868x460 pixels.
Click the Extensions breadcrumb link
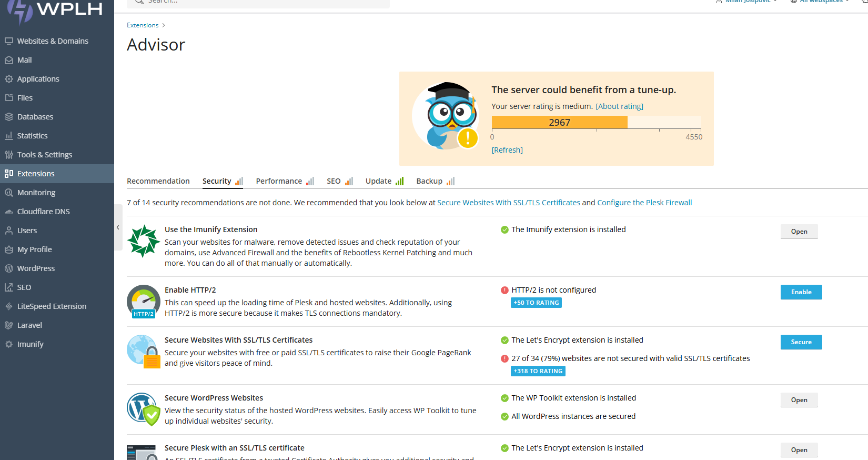pyautogui.click(x=143, y=25)
